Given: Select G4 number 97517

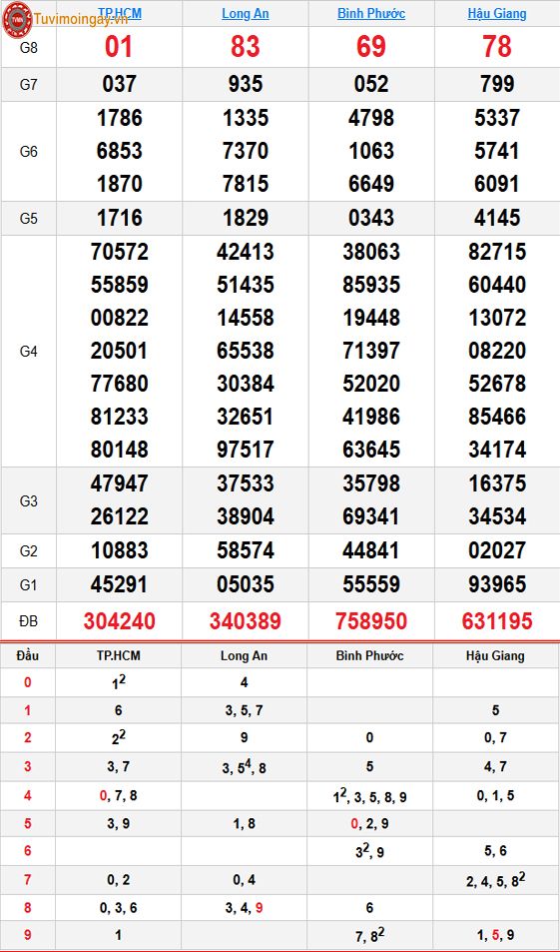Looking at the screenshot, I should 246,450.
